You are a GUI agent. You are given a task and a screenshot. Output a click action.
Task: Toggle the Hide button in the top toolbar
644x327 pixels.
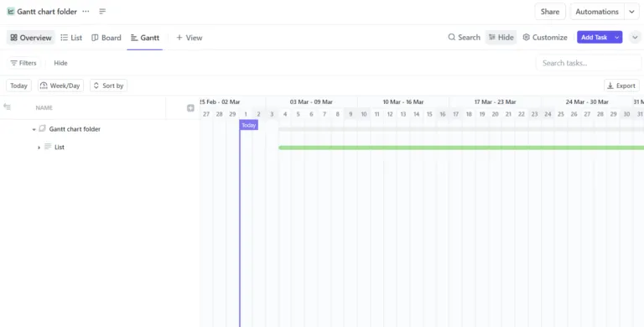click(x=501, y=37)
